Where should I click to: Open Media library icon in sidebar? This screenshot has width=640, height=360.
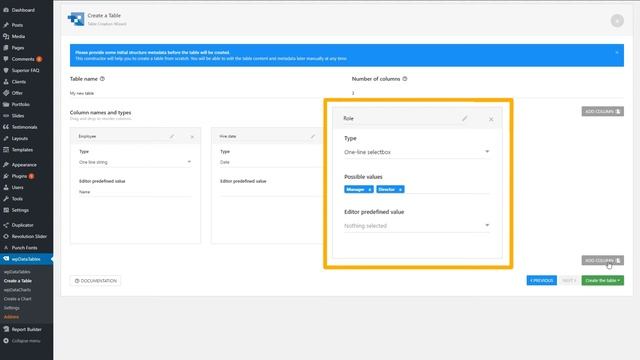(x=6, y=36)
